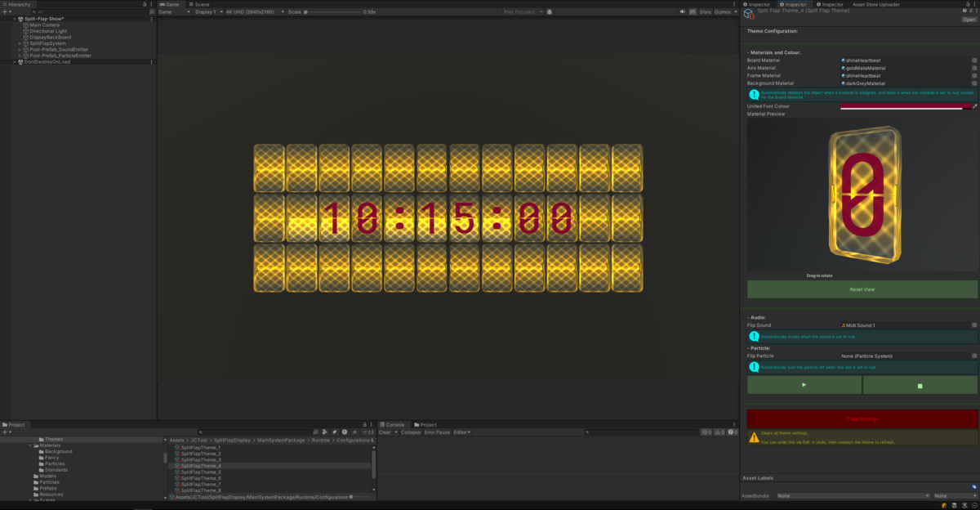The image size is (980, 510).
Task: Toggle Error Pause in the Console
Action: coord(437,432)
